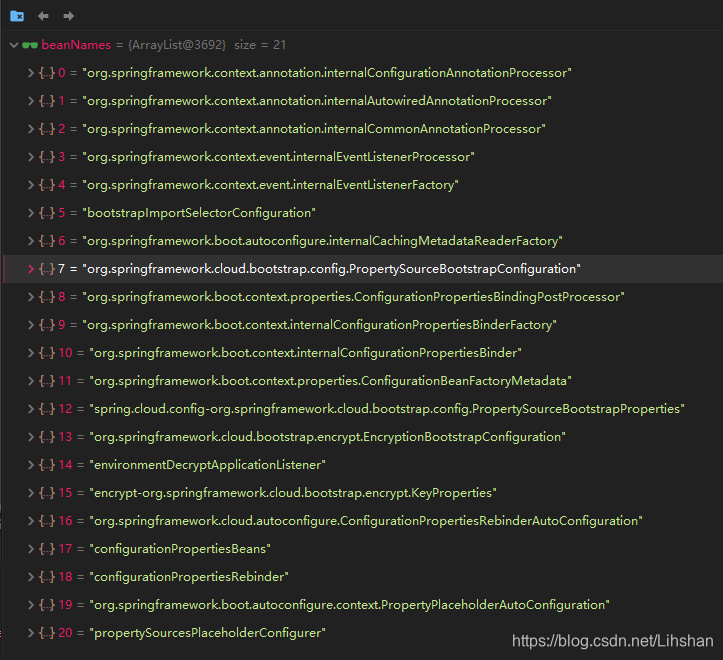This screenshot has width=723, height=660.
Task: Expand highlighted element 7 PropertySourceBootstrapConfiguration
Action: pos(31,269)
